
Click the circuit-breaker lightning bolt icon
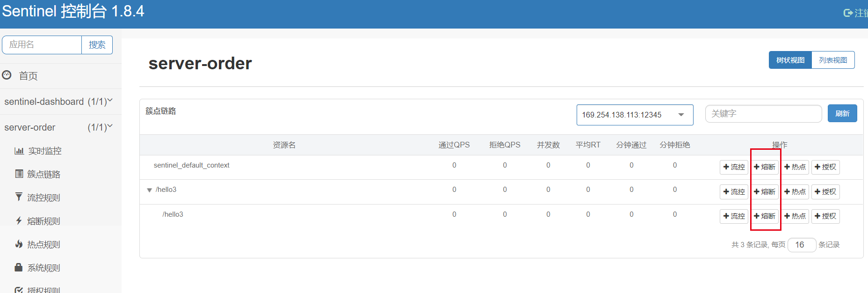click(19, 220)
